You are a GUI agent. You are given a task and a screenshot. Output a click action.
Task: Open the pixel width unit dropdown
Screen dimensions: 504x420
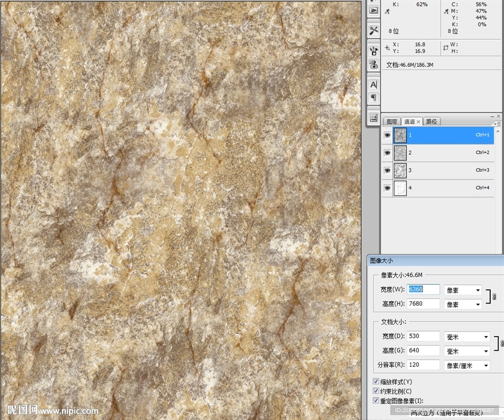463,290
